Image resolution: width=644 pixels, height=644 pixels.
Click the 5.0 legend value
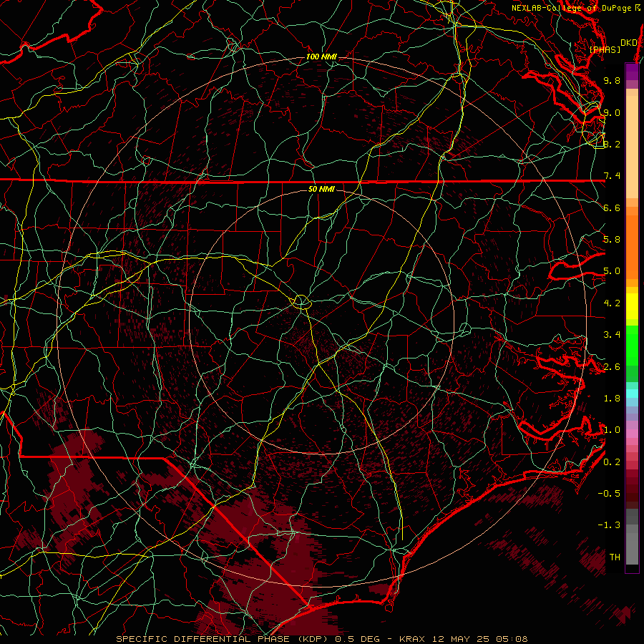(x=612, y=271)
